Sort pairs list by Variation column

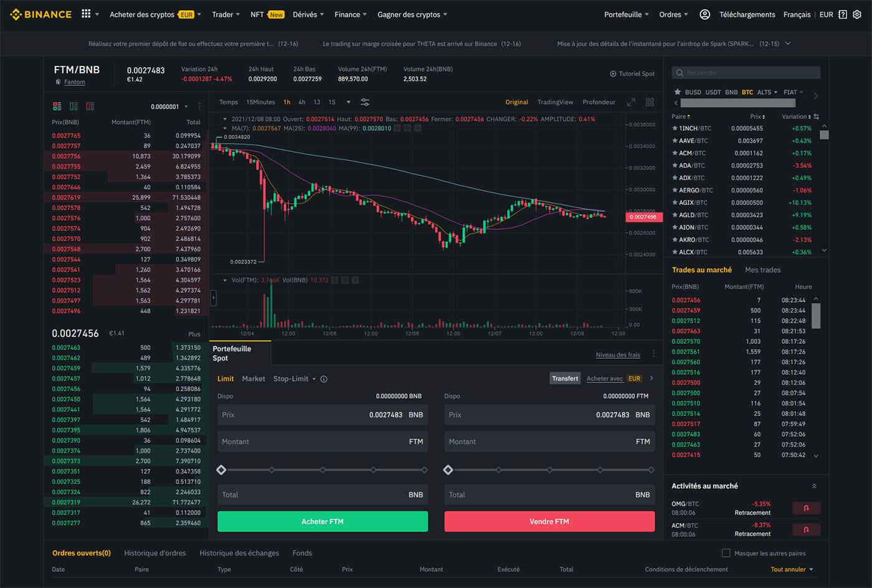pyautogui.click(x=796, y=116)
